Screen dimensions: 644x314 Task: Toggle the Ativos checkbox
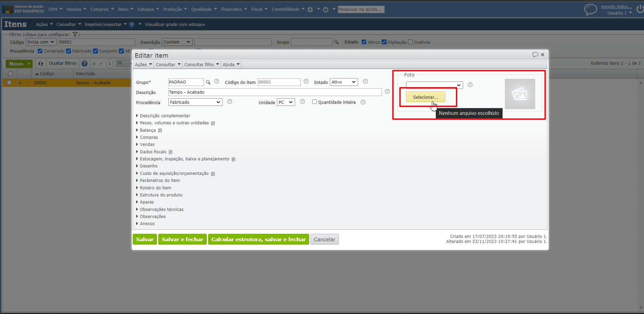(364, 42)
